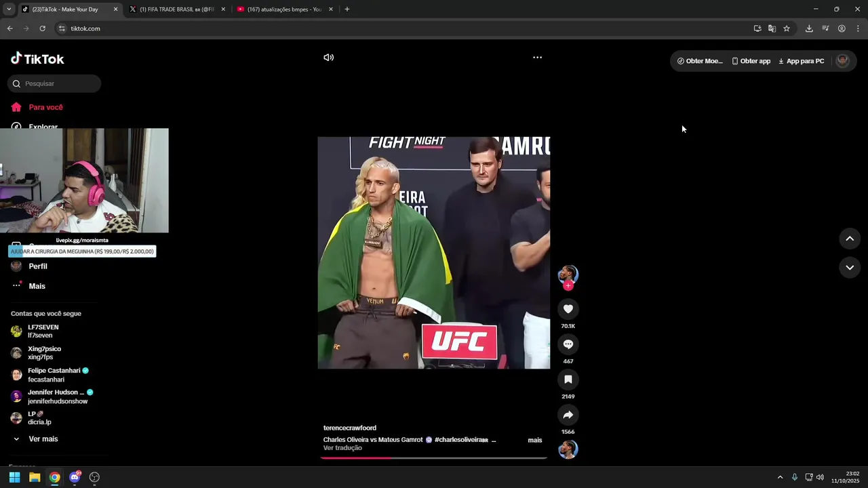The image size is (868, 488).
Task: Open the Perfil page
Action: [37, 266]
